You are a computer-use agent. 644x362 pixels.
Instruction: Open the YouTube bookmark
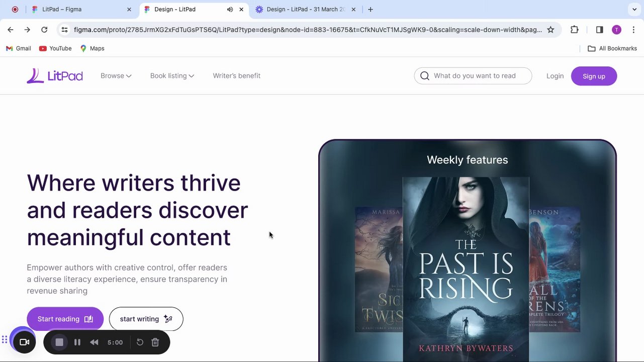55,48
